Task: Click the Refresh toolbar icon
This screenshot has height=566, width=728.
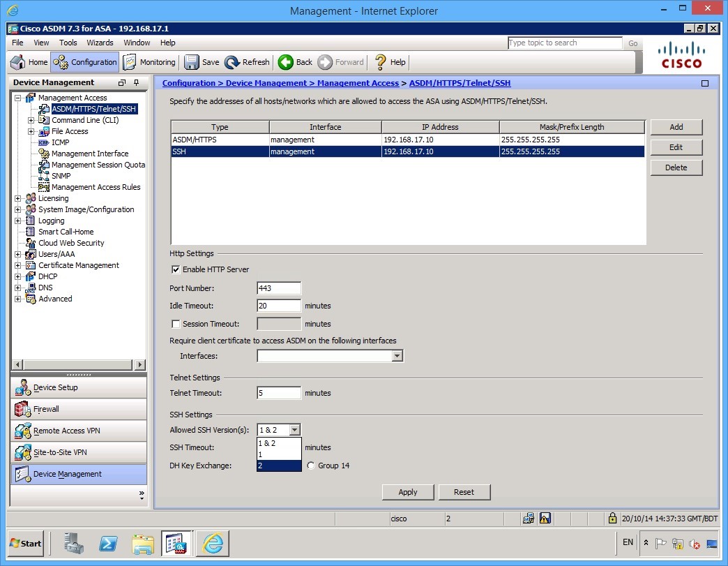Action: tap(247, 61)
